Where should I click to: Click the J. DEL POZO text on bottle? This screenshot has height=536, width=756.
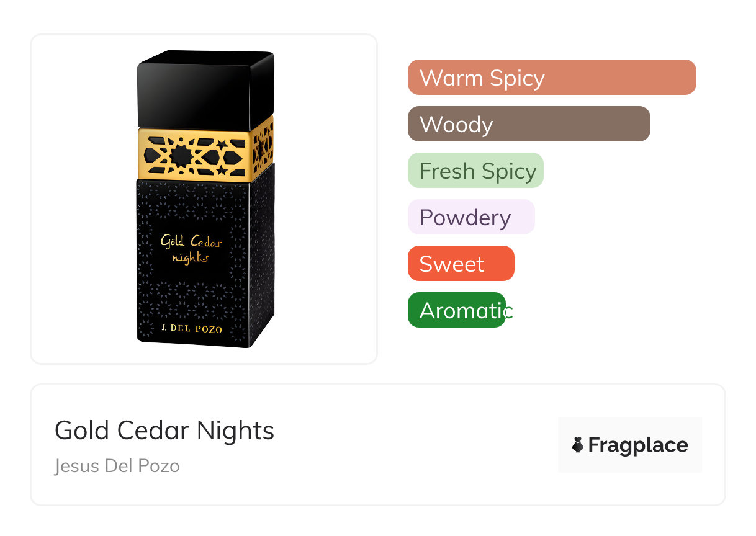pos(191,329)
